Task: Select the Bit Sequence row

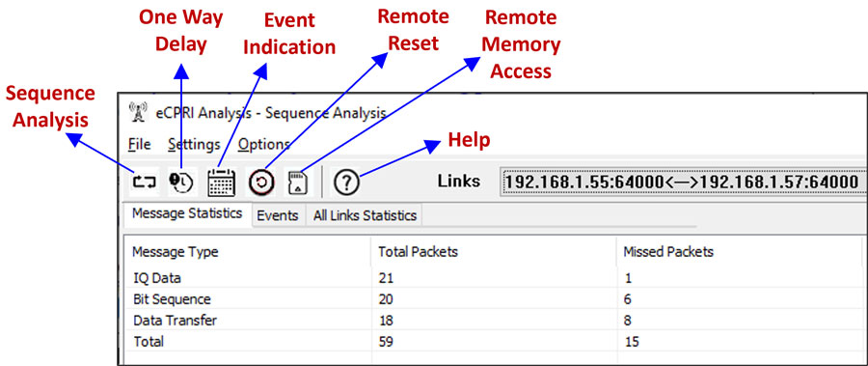Action: [493, 299]
